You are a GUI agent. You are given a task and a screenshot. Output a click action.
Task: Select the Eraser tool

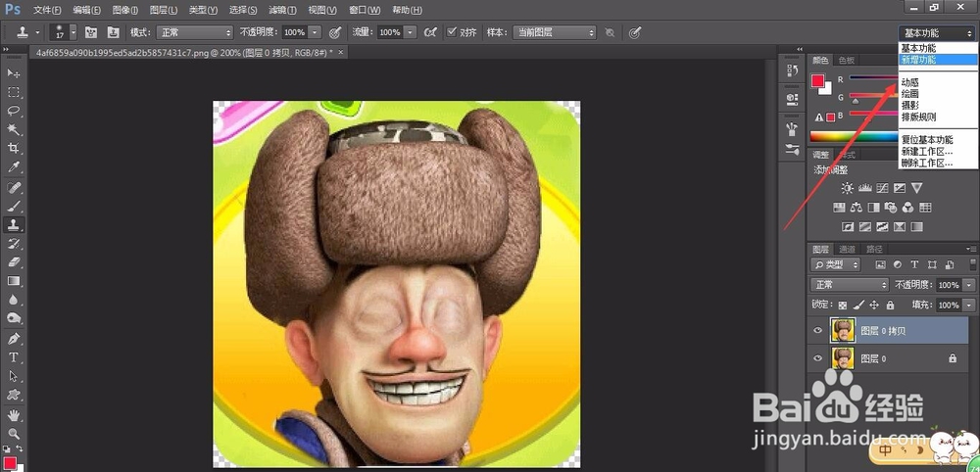coord(13,262)
